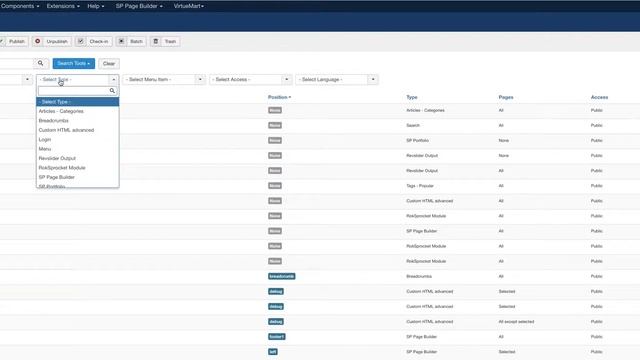Click the 'Public' Access cell in the breadcrumb row
640x360 pixels.
[596, 276]
